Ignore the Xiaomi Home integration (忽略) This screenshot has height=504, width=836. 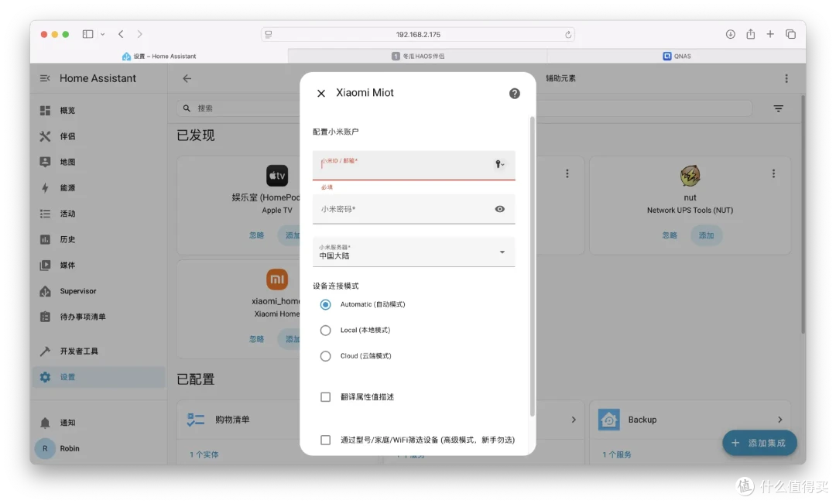point(256,338)
